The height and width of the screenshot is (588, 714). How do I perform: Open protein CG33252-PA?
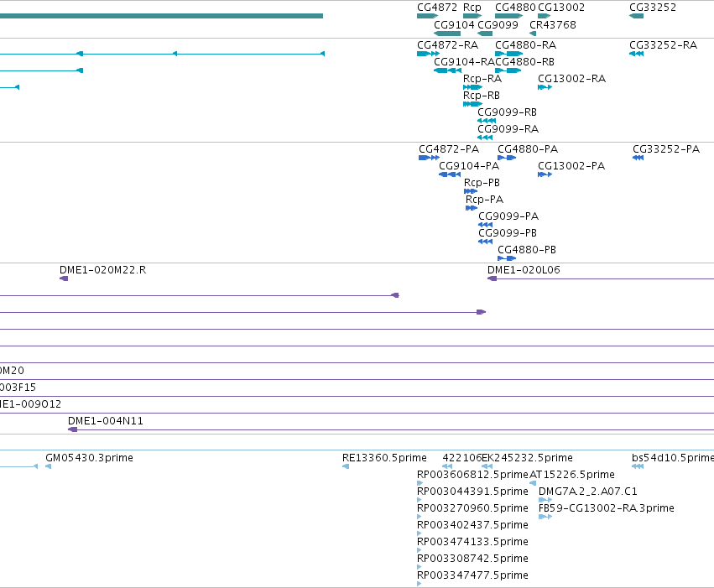pyautogui.click(x=665, y=149)
